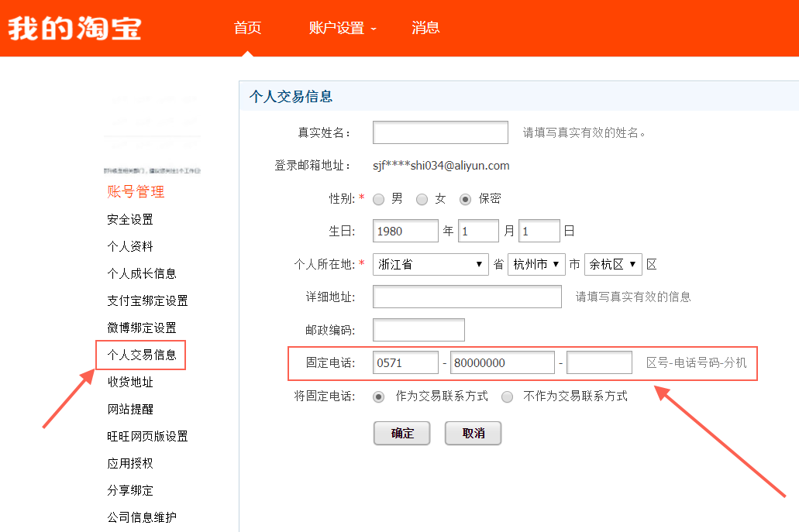Click the email text sjf****shi034@aliyun.com
799x532 pixels.
click(x=441, y=166)
